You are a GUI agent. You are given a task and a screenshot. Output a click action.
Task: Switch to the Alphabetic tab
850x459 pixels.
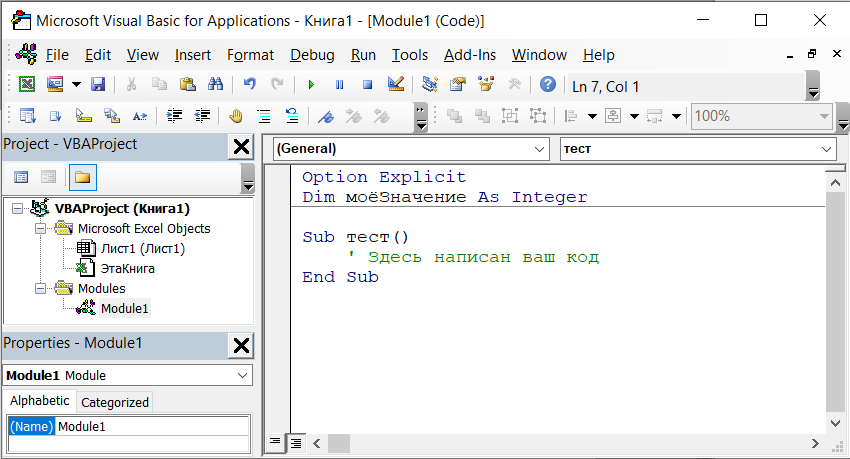[40, 401]
